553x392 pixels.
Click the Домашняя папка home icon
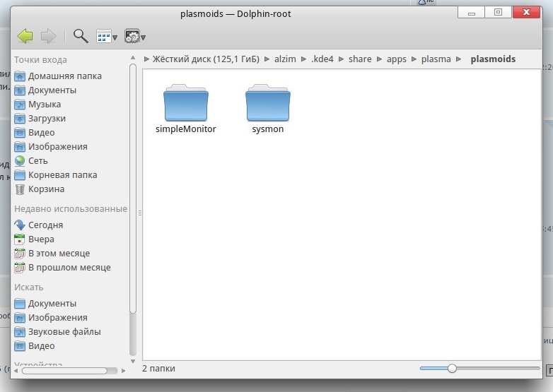tap(20, 76)
